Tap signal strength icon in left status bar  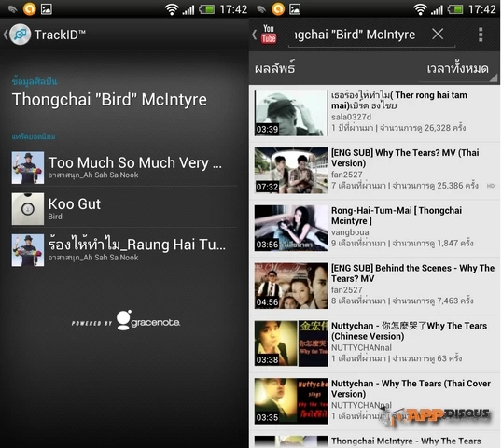(188, 9)
